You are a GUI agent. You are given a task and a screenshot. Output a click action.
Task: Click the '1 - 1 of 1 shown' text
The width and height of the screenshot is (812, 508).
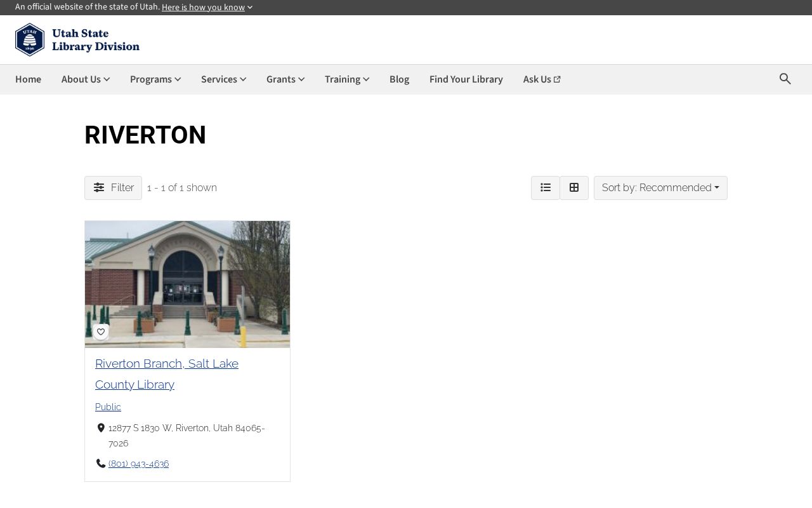click(x=182, y=188)
